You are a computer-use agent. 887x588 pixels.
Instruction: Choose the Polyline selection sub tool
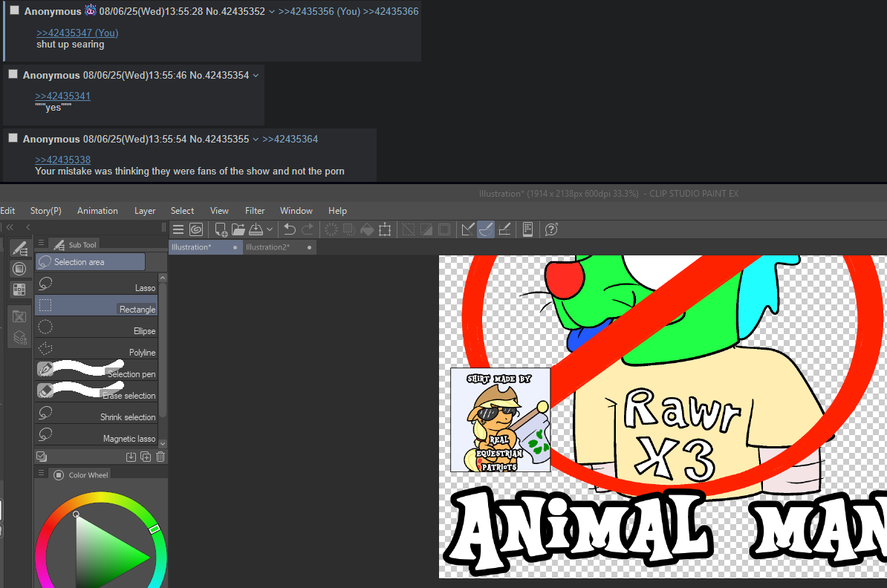(96, 348)
